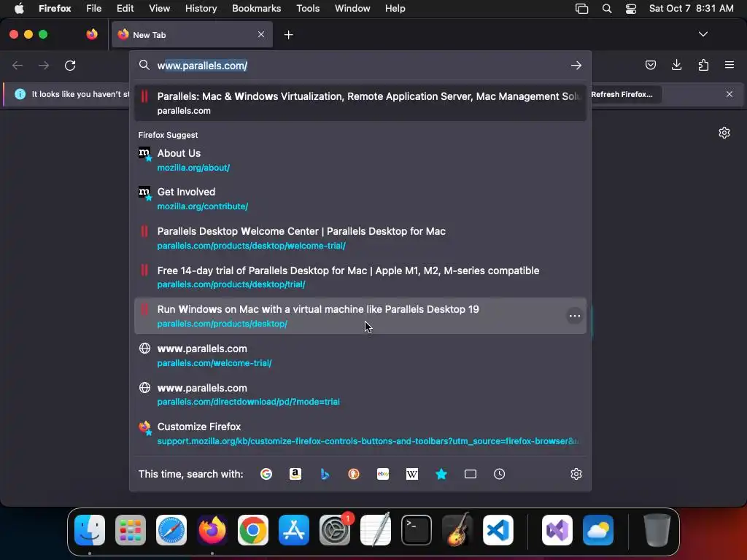Image resolution: width=747 pixels, height=560 pixels.
Task: Open the Bookmarks menu
Action: click(x=256, y=9)
